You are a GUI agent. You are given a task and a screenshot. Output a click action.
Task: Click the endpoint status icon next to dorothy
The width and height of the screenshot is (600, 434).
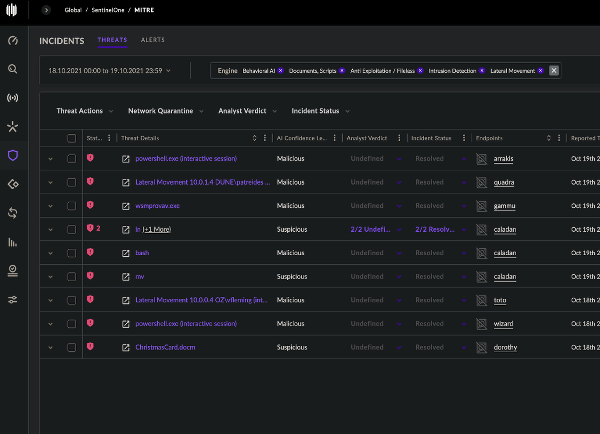(481, 348)
